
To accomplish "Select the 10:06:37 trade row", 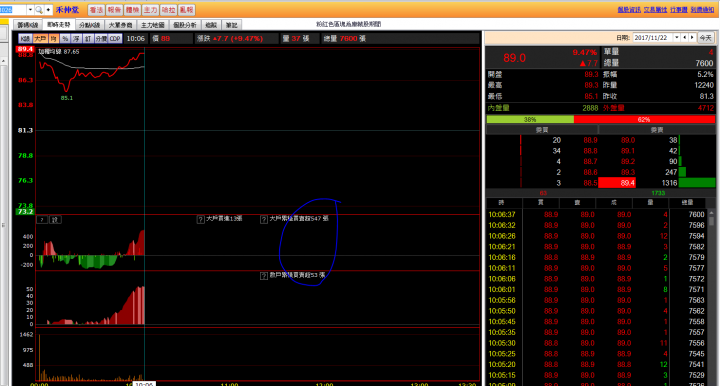I will 597,214.
